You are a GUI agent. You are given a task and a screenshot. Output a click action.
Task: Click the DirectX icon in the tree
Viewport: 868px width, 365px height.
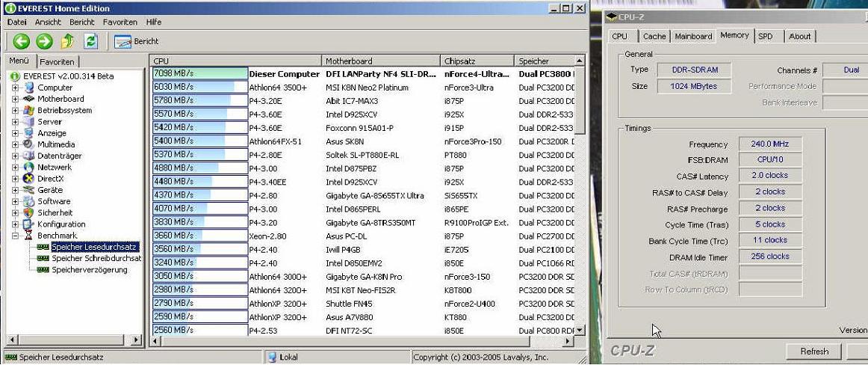coord(29,178)
